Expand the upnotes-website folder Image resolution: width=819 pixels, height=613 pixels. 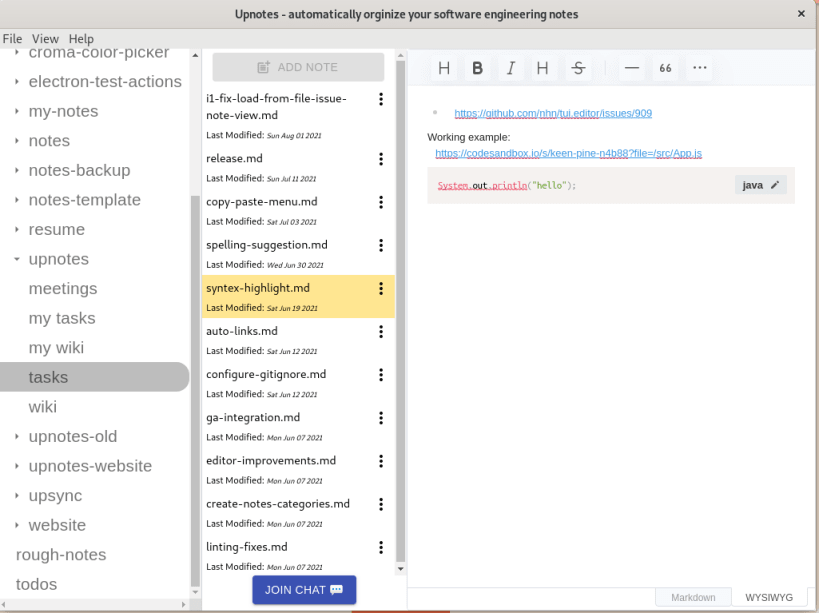(17, 466)
